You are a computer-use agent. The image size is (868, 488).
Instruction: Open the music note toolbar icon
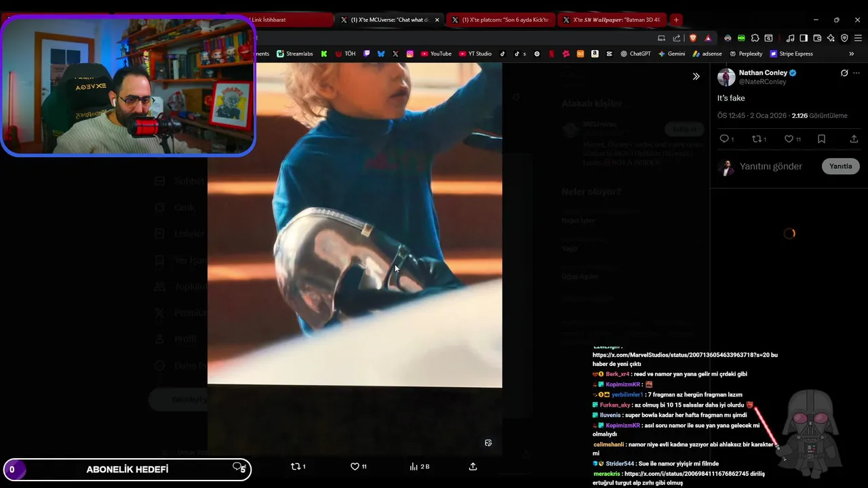790,38
